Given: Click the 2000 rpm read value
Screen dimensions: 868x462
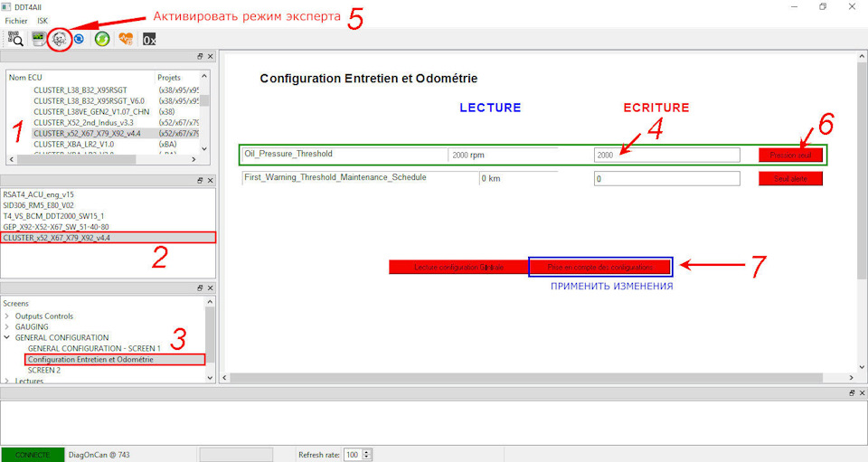Looking at the screenshot, I should [x=468, y=156].
